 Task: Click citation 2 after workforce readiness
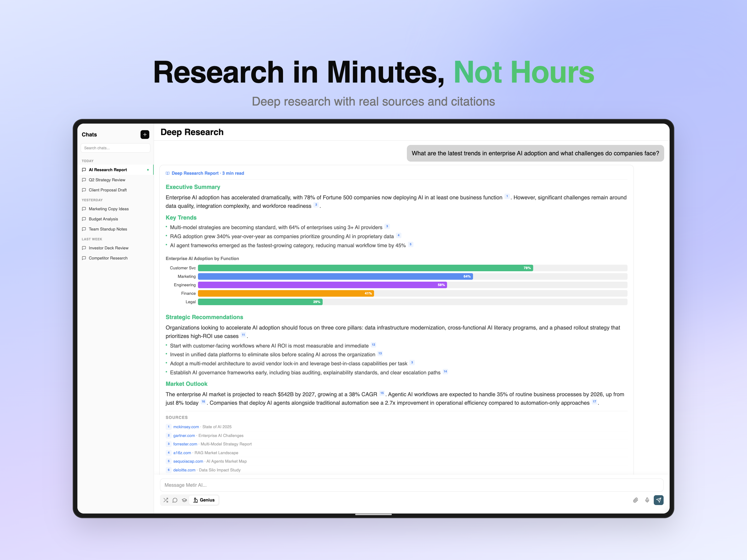pos(316,205)
